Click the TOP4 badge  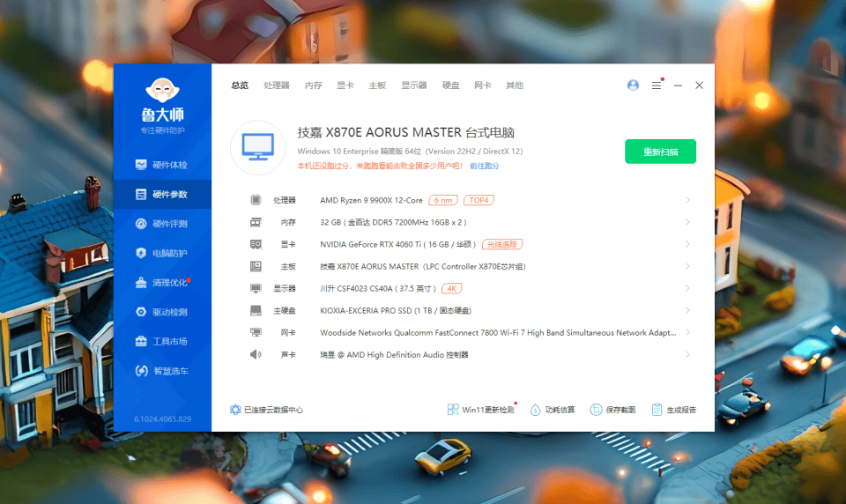pos(479,200)
